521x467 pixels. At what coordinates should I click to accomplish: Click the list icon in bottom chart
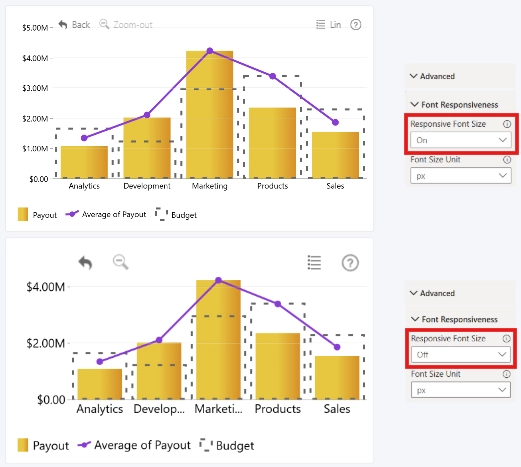pos(314,262)
